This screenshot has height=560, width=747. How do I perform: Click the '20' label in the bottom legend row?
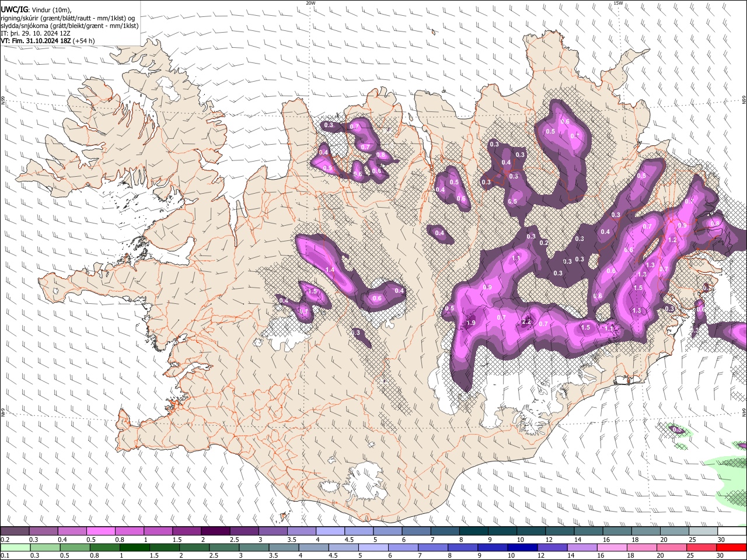pyautogui.click(x=661, y=555)
